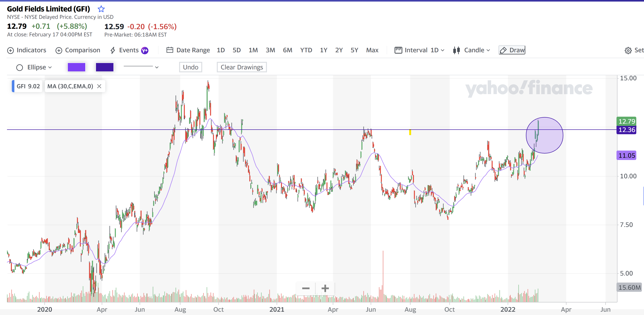Click the Indicators plus circle icon
Screen dimensions: 644x315
click(x=10, y=51)
